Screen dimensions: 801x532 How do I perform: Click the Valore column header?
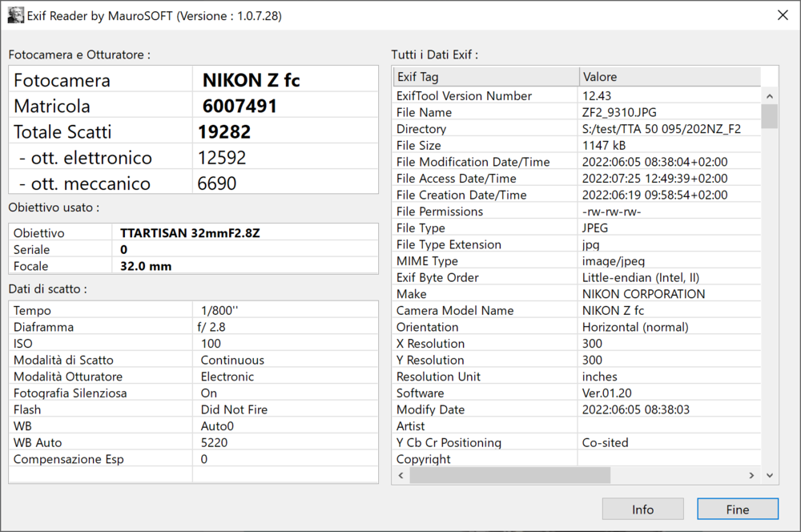tap(670, 77)
